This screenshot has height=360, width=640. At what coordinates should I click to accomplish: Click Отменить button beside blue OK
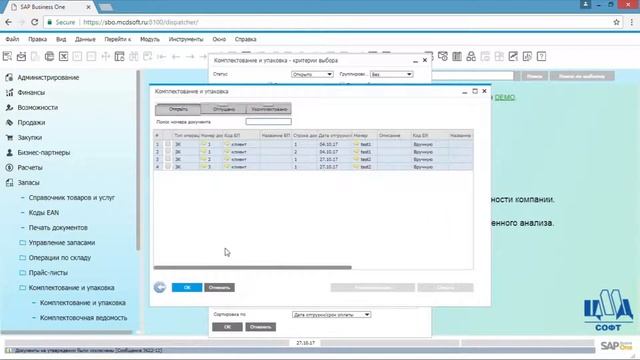(x=220, y=287)
